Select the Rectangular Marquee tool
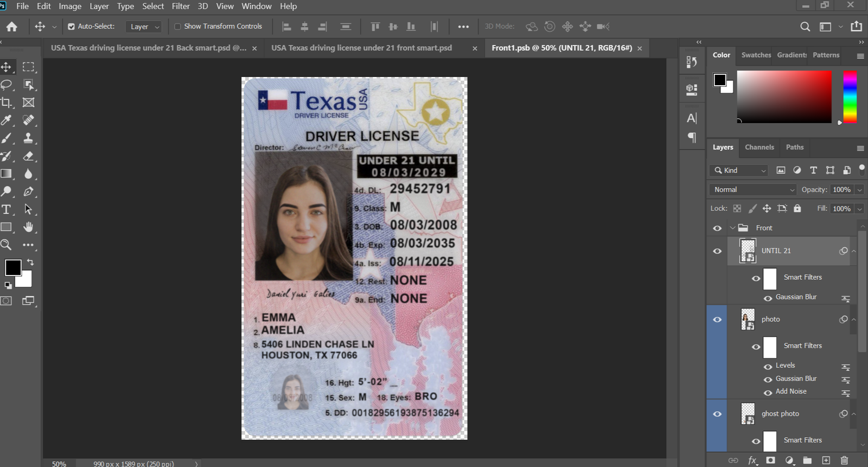868x467 pixels. (28, 67)
